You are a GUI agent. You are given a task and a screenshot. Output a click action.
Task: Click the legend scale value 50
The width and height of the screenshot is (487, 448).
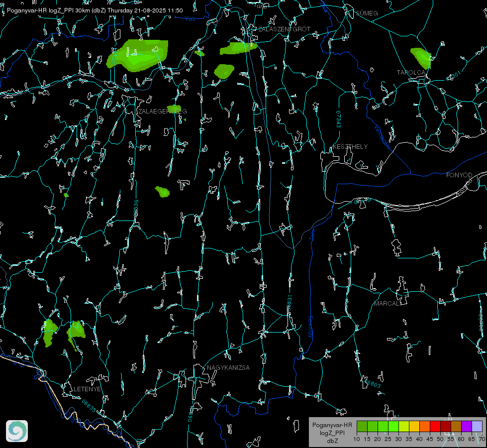click(x=440, y=439)
